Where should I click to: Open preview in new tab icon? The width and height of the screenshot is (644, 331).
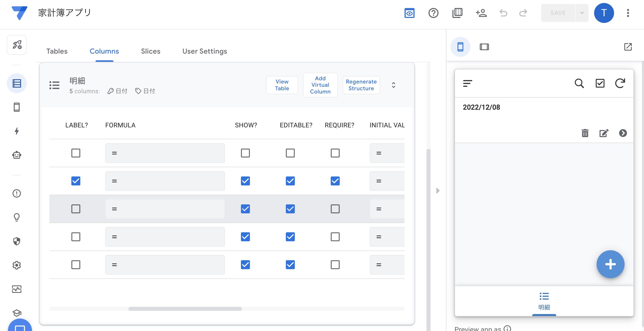[628, 47]
